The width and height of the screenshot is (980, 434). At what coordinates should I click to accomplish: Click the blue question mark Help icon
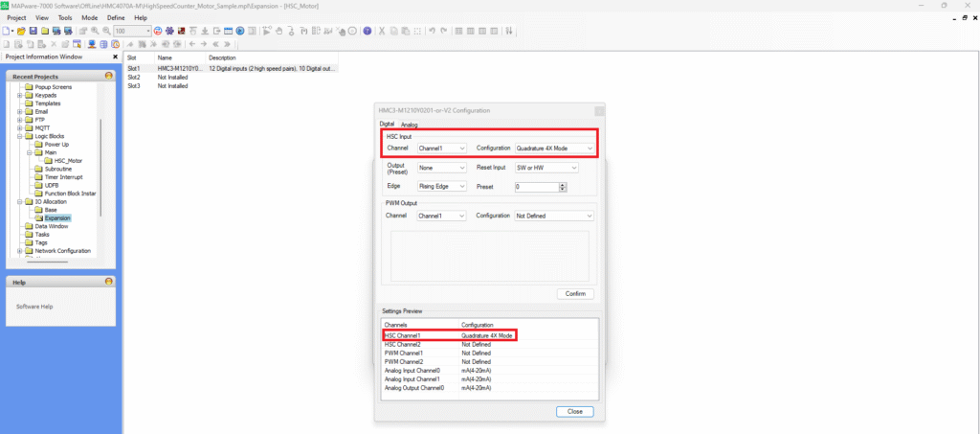click(367, 31)
